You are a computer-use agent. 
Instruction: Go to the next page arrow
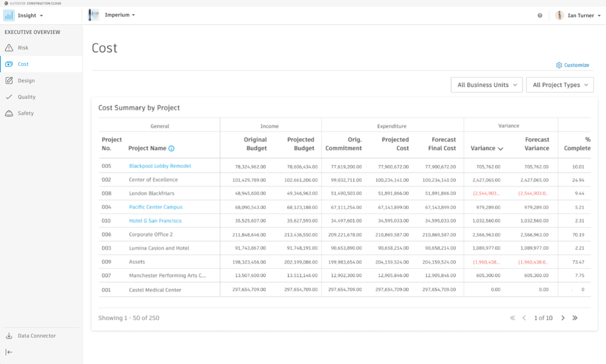[563, 318]
